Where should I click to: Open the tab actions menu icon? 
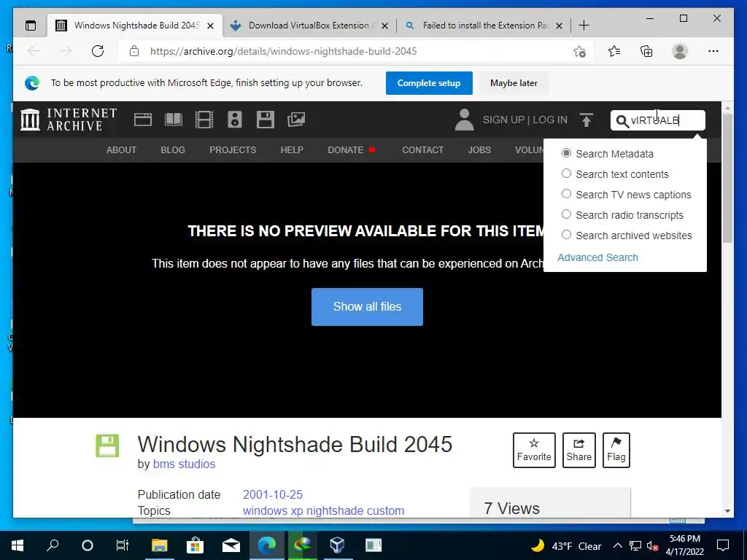click(x=31, y=26)
